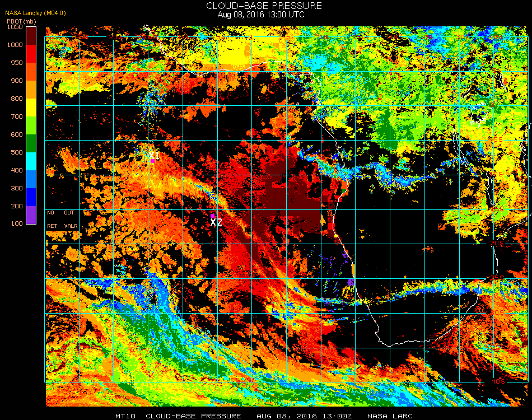Click the OUT VALR legend label
Image resolution: width=532 pixels, height=420 pixels.
tap(71, 219)
